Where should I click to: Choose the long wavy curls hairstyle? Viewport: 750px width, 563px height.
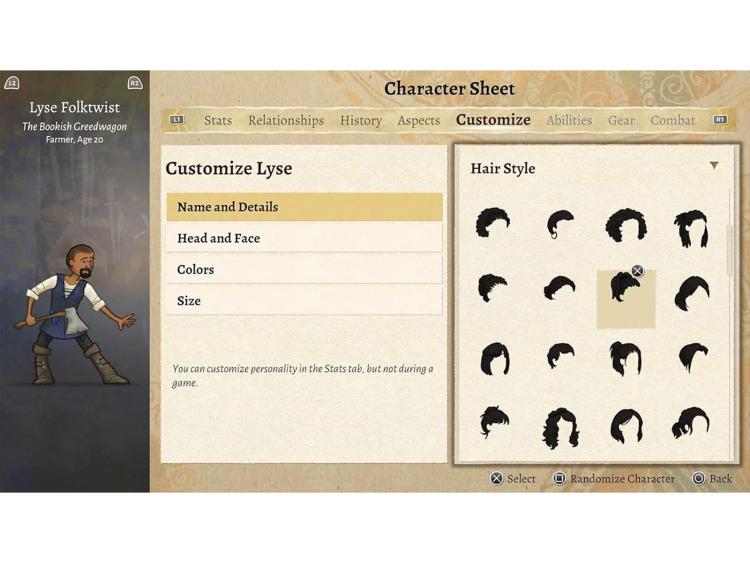(x=560, y=428)
